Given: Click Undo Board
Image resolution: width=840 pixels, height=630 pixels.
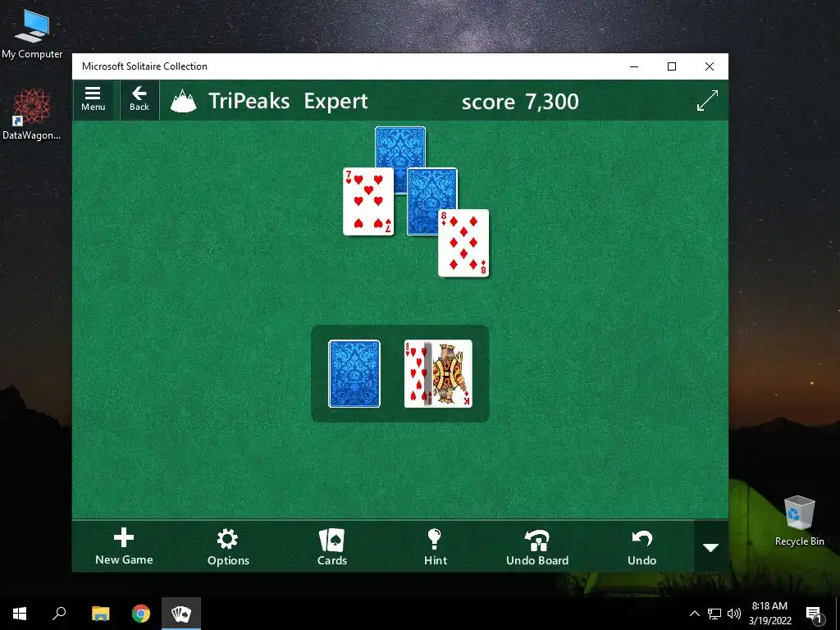Looking at the screenshot, I should 537,546.
